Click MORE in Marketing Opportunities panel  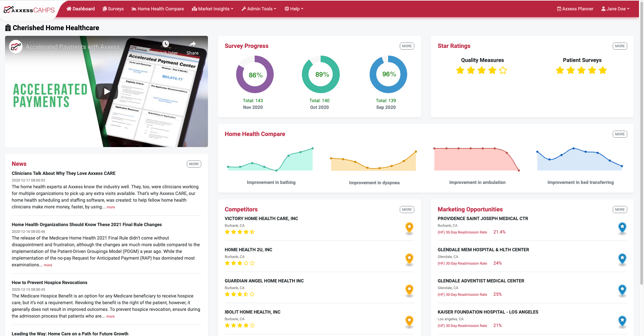[x=620, y=209]
